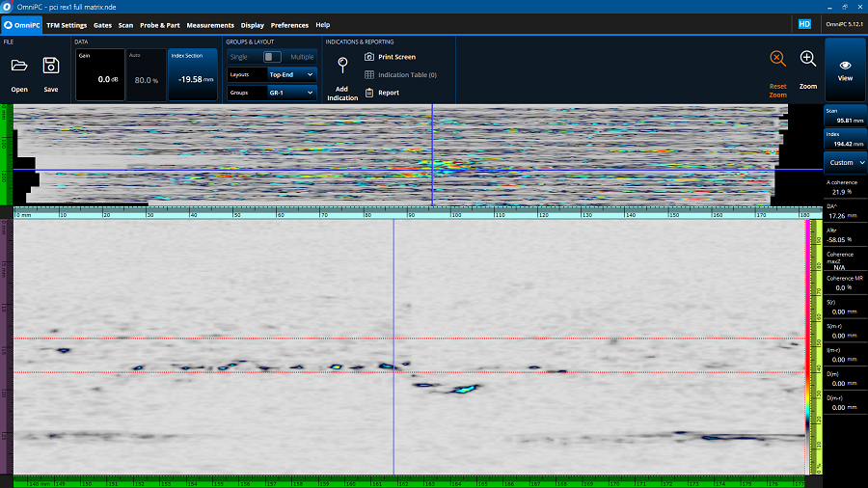Open the Report clipboard icon
This screenshot has height=488, width=868.
369,93
